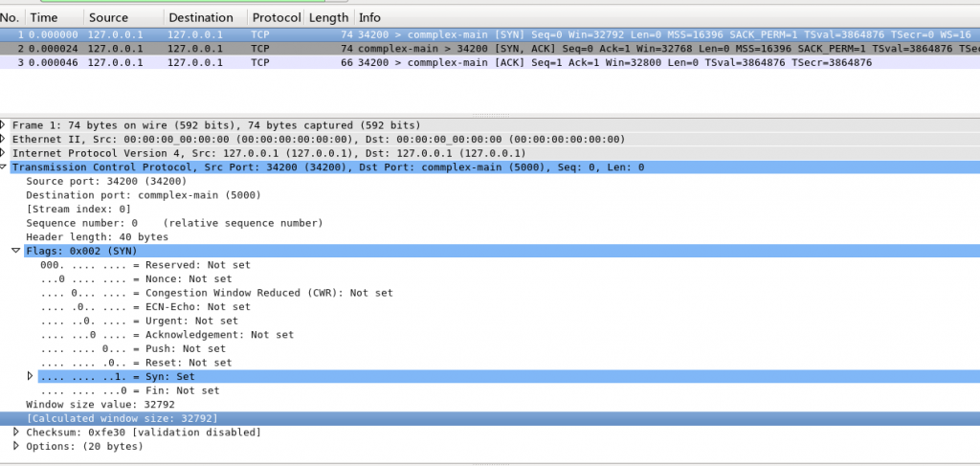
Task: Expand Internet Protocol Version 4 section
Action: click(4, 153)
